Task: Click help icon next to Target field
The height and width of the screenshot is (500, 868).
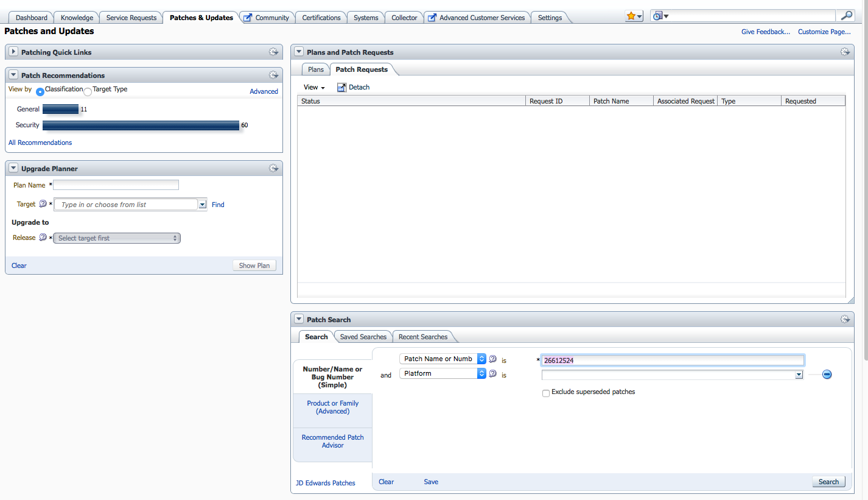Action: (x=43, y=205)
